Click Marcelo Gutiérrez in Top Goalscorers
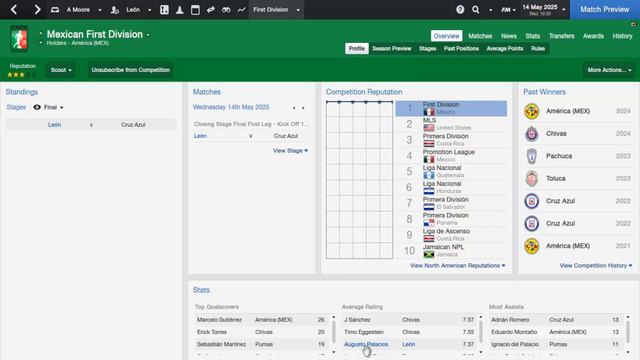The height and width of the screenshot is (360, 640). 219,320
